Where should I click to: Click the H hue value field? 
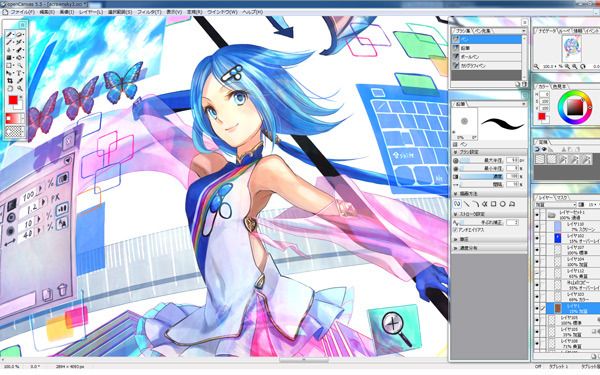[x=545, y=94]
